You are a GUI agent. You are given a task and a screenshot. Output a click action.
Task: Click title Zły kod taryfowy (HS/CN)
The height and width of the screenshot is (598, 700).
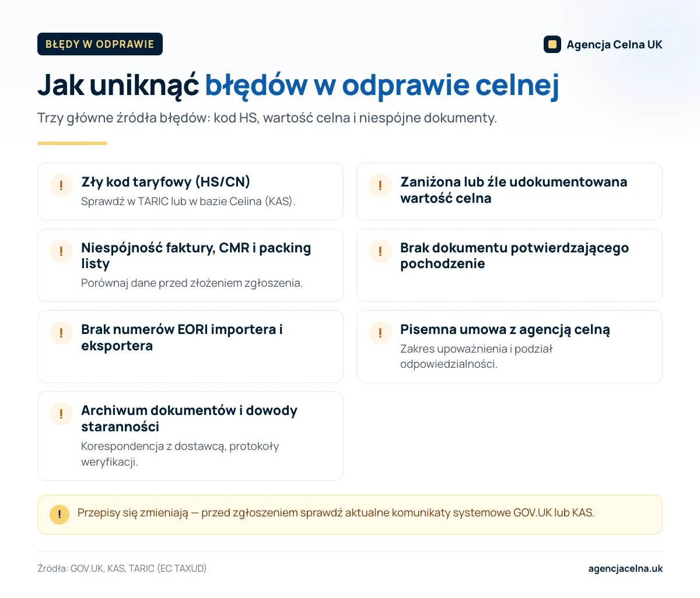click(166, 182)
